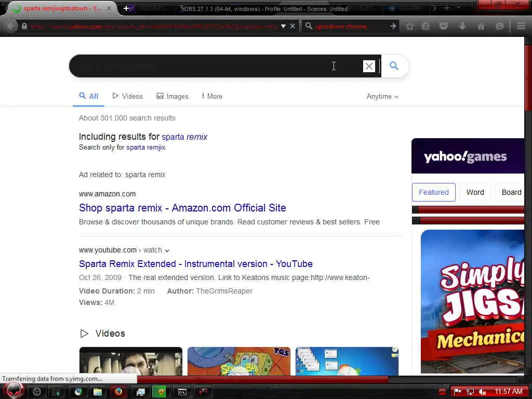Switch to the Images results tab
The height and width of the screenshot is (399, 532).
tap(172, 96)
